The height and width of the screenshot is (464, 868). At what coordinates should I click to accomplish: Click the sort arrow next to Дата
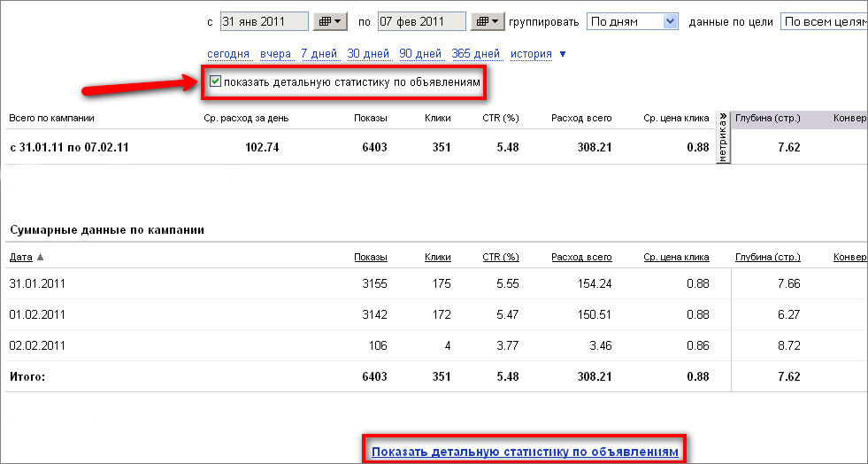[40, 258]
